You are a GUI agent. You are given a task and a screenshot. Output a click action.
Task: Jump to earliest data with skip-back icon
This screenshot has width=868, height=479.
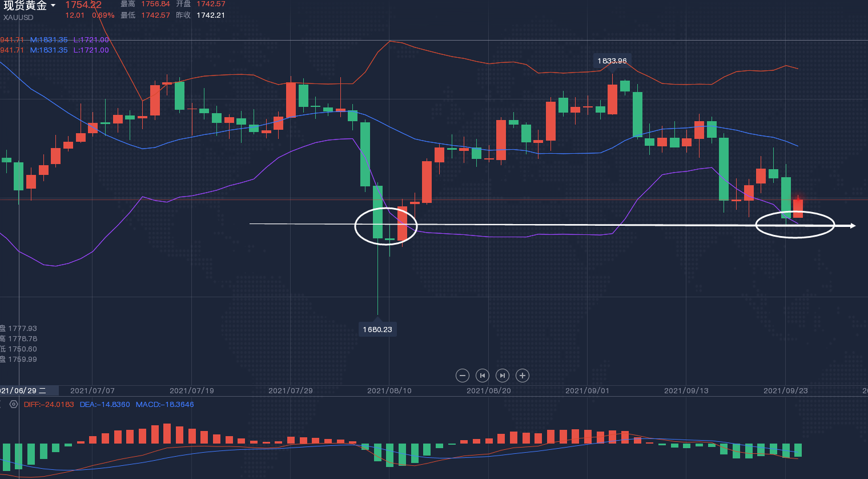pyautogui.click(x=483, y=376)
